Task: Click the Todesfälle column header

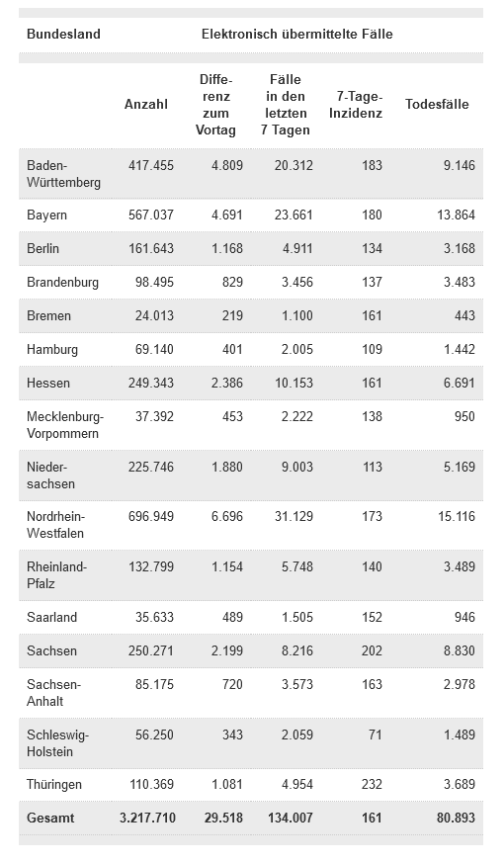Action: coord(437,105)
